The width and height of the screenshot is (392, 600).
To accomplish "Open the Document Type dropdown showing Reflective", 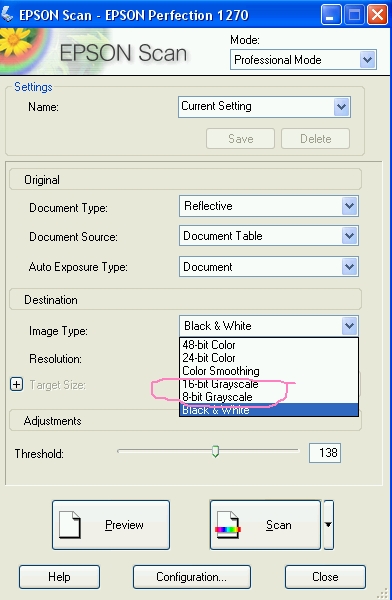I will point(269,206).
